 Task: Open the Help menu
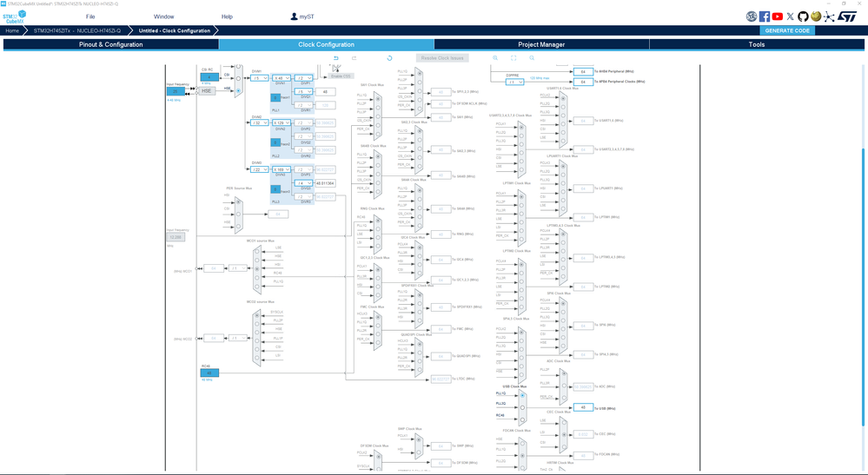227,16
